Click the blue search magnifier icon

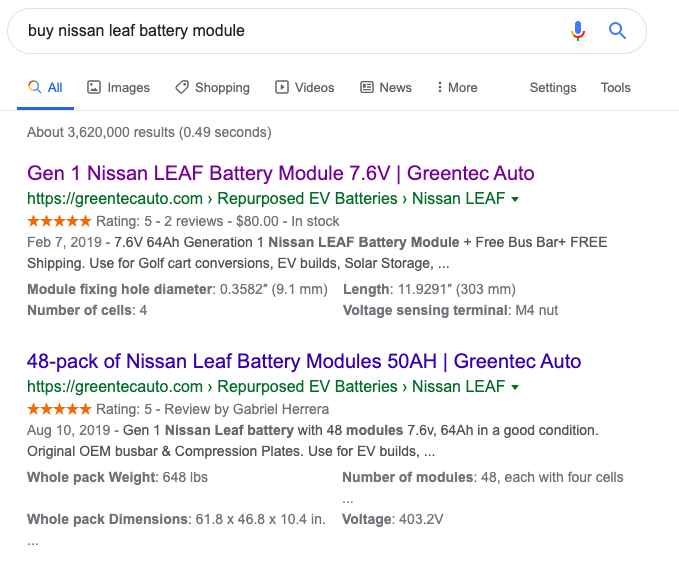point(618,31)
